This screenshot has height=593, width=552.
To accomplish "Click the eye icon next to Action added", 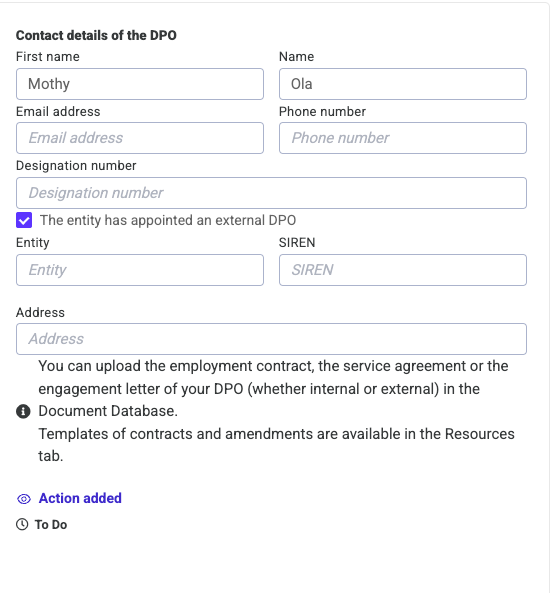I will pyautogui.click(x=24, y=499).
